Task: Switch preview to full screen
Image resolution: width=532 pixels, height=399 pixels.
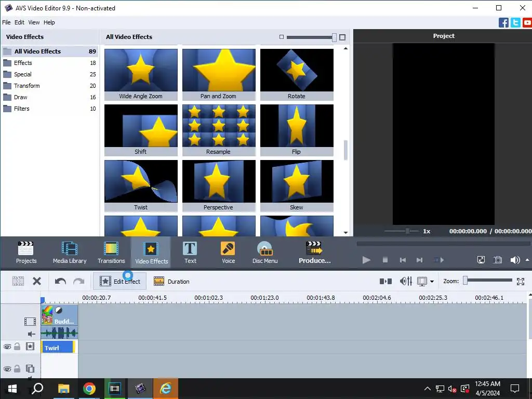Action: [x=481, y=260]
